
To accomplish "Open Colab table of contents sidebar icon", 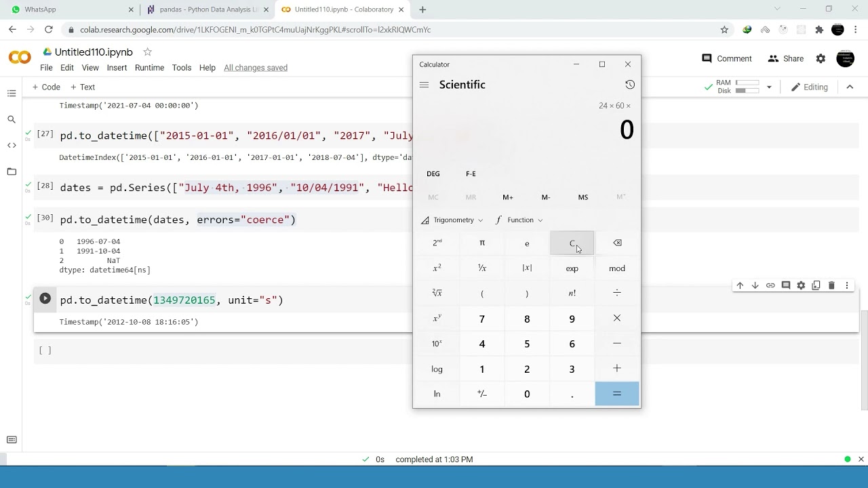I will pyautogui.click(x=12, y=94).
